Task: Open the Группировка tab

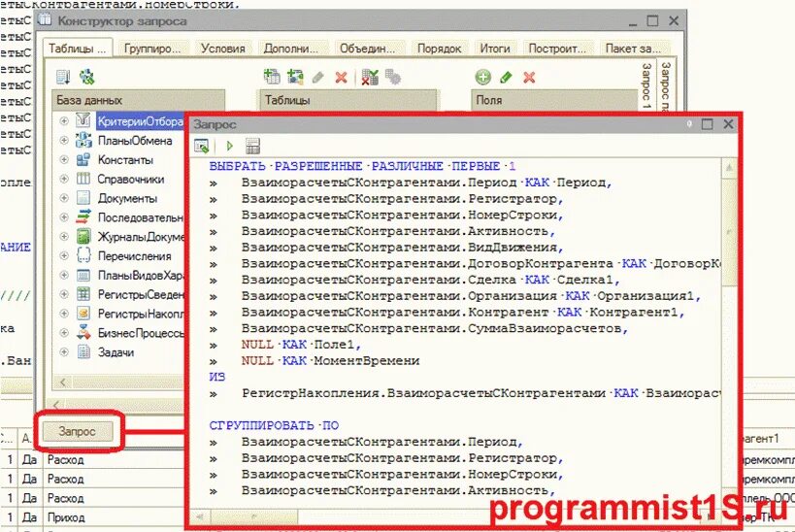Action: tap(152, 49)
